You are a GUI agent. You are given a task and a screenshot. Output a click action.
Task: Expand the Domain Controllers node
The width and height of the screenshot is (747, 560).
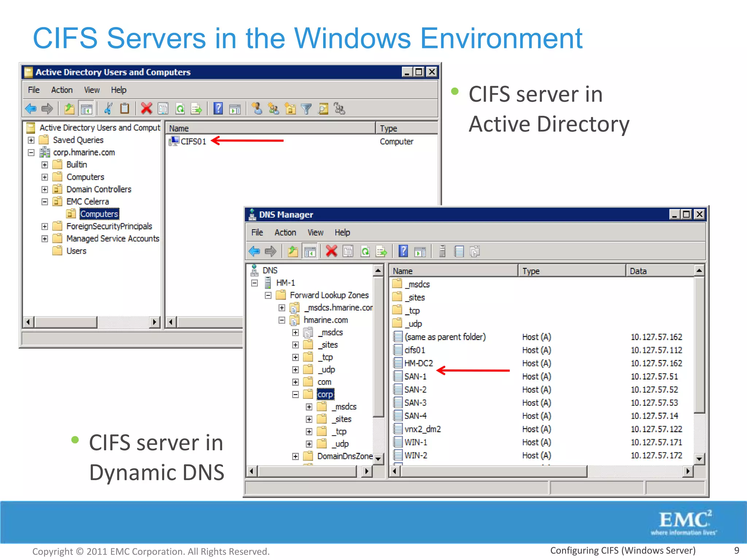click(45, 190)
